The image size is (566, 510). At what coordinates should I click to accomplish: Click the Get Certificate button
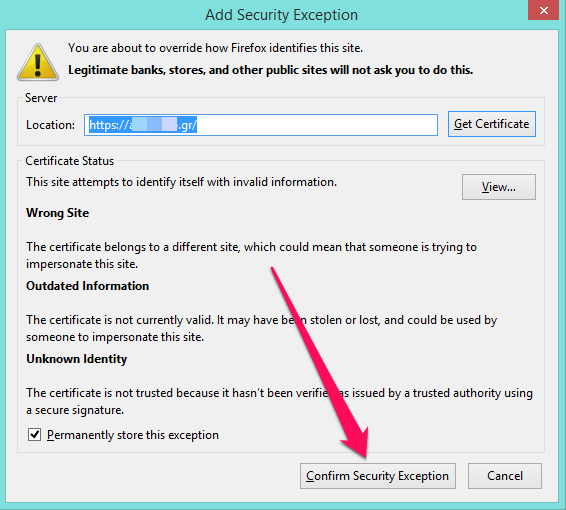(x=492, y=124)
